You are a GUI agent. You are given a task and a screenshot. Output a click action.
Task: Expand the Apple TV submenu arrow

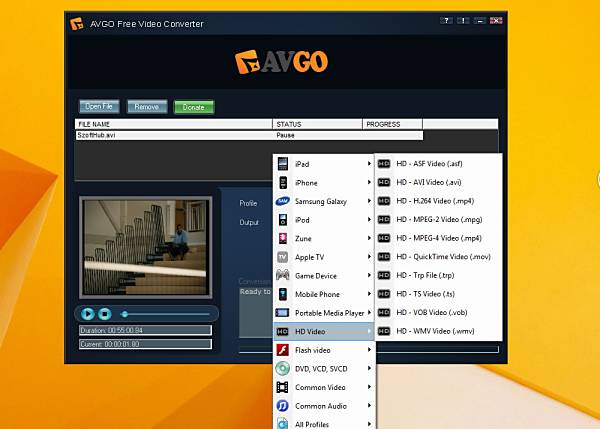[x=369, y=256]
